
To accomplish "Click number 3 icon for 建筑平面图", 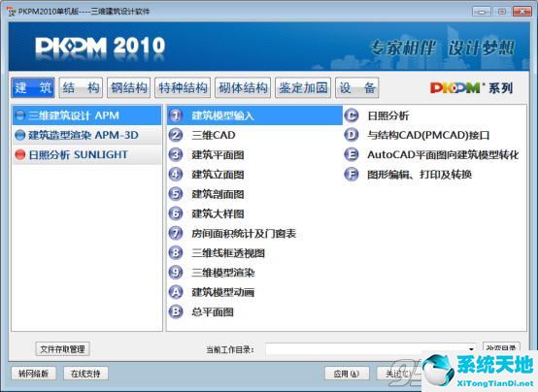I will tap(176, 154).
